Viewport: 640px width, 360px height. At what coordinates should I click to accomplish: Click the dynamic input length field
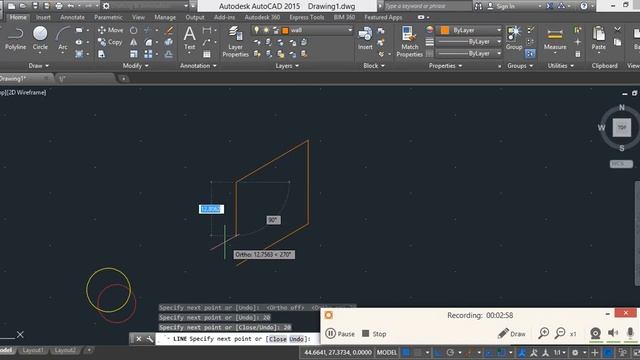[211, 209]
